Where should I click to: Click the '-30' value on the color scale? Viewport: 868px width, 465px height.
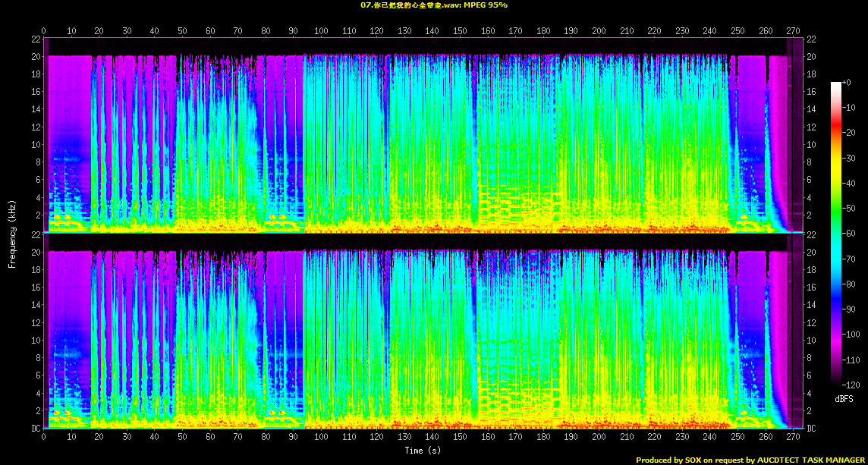click(x=848, y=158)
